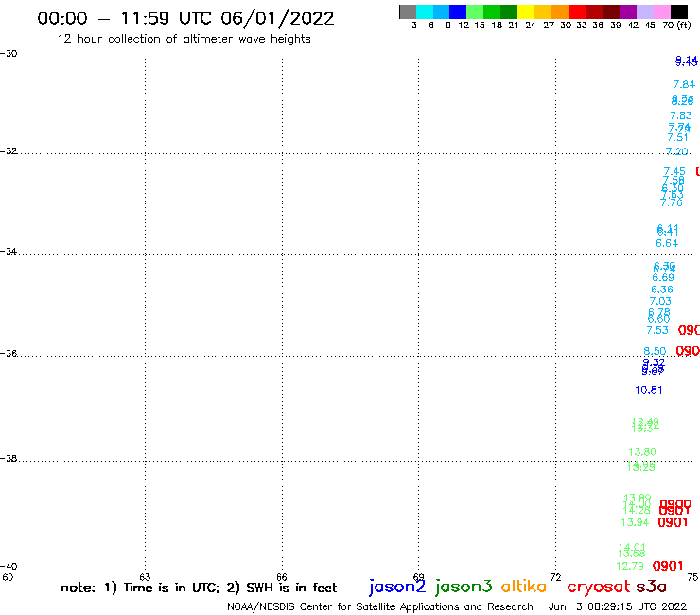Select the '75' longitude axis label
This screenshot has height=615, width=700.
pos(692,577)
